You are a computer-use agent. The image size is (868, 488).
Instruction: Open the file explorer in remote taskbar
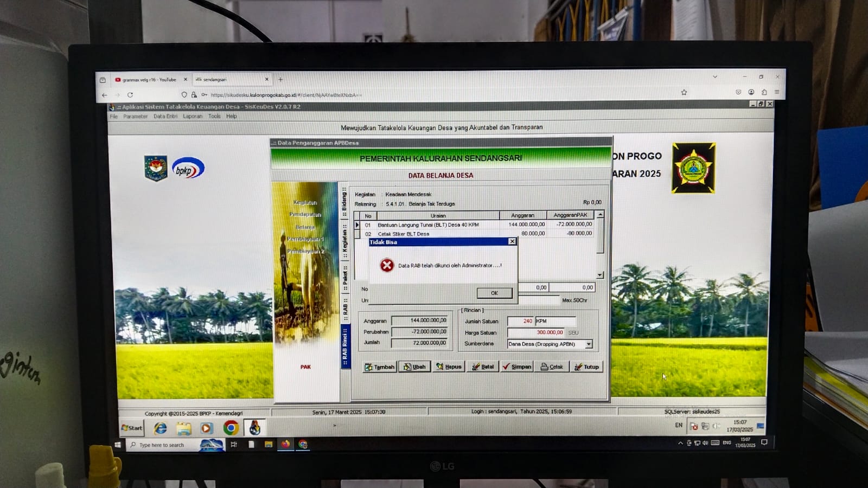pos(184,428)
